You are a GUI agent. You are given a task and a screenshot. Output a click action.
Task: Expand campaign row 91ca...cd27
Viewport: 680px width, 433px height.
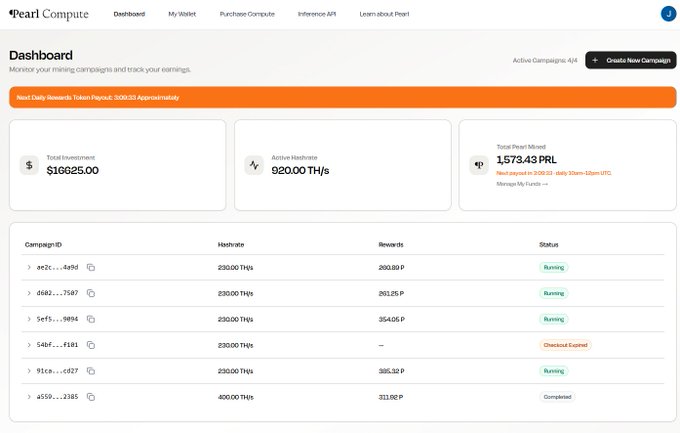click(29, 371)
